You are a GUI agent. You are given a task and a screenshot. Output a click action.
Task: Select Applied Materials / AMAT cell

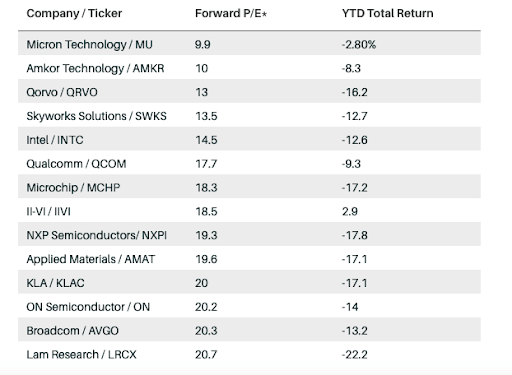(91, 259)
